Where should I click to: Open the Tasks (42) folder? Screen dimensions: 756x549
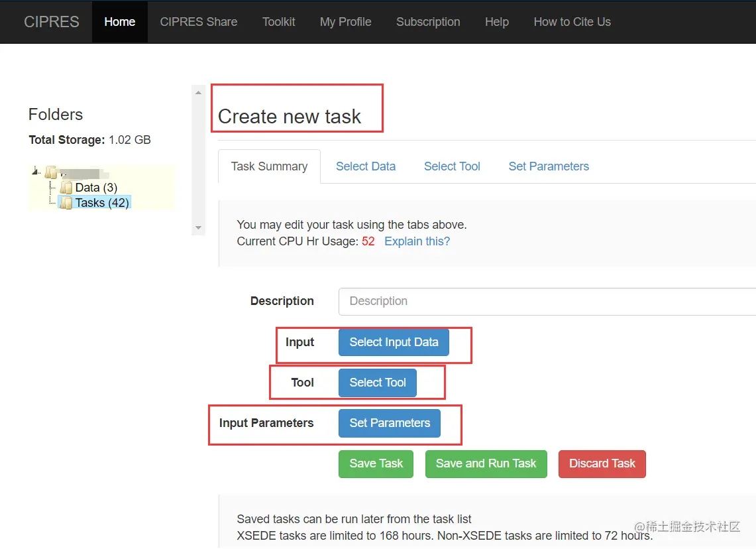point(102,203)
